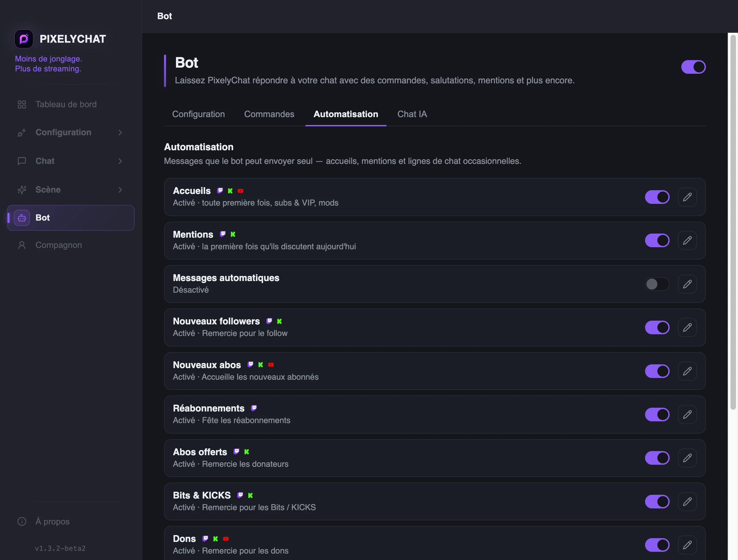Click the Kick icon next to Accueils
738x560 pixels.
[230, 191]
